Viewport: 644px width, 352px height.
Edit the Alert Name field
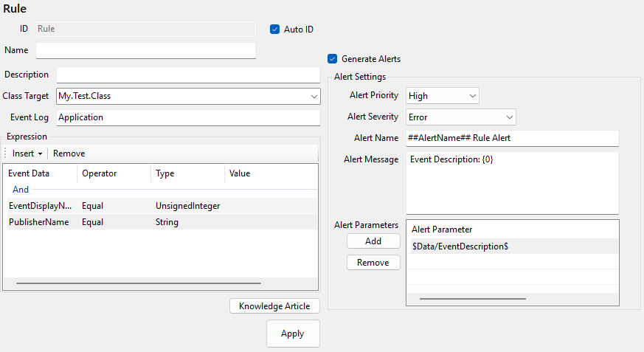tap(512, 138)
